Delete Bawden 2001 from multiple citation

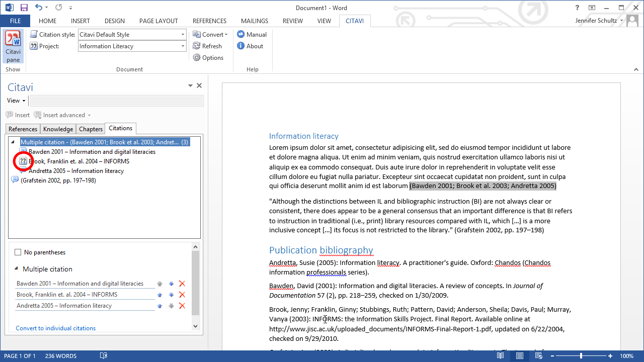click(x=182, y=284)
